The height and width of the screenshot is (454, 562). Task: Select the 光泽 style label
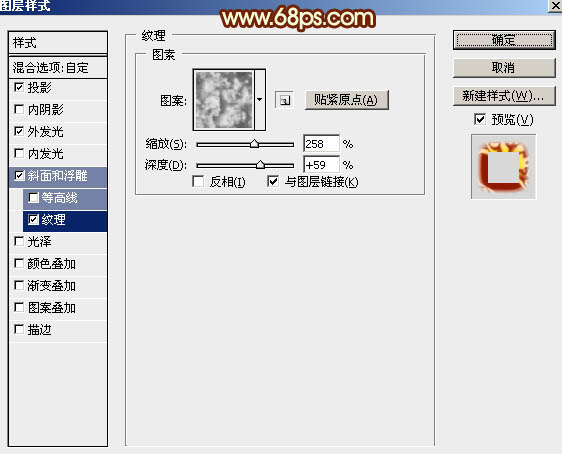(40, 242)
